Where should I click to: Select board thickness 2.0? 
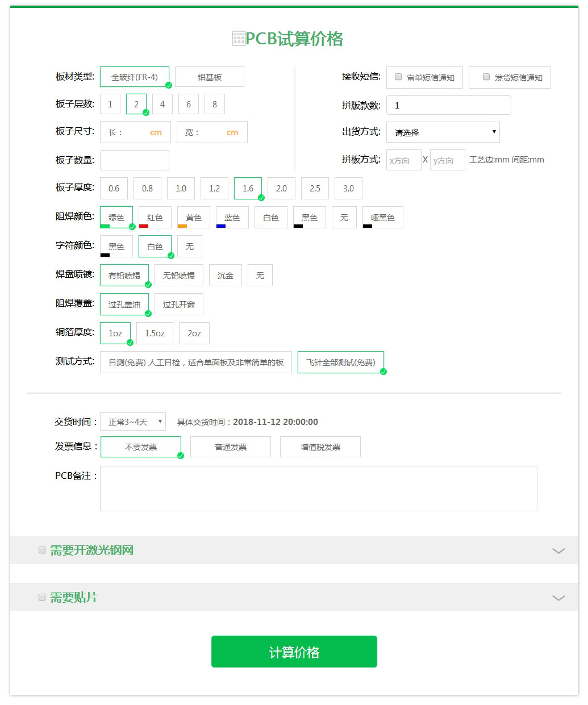282,188
